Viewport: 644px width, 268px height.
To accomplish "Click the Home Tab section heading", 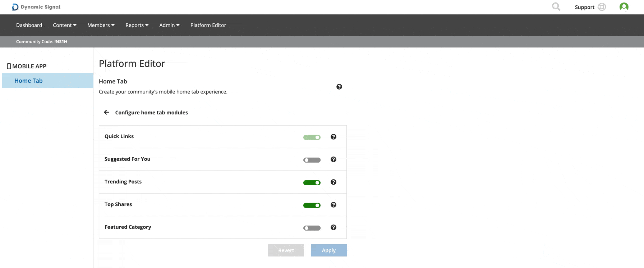I will point(113,81).
